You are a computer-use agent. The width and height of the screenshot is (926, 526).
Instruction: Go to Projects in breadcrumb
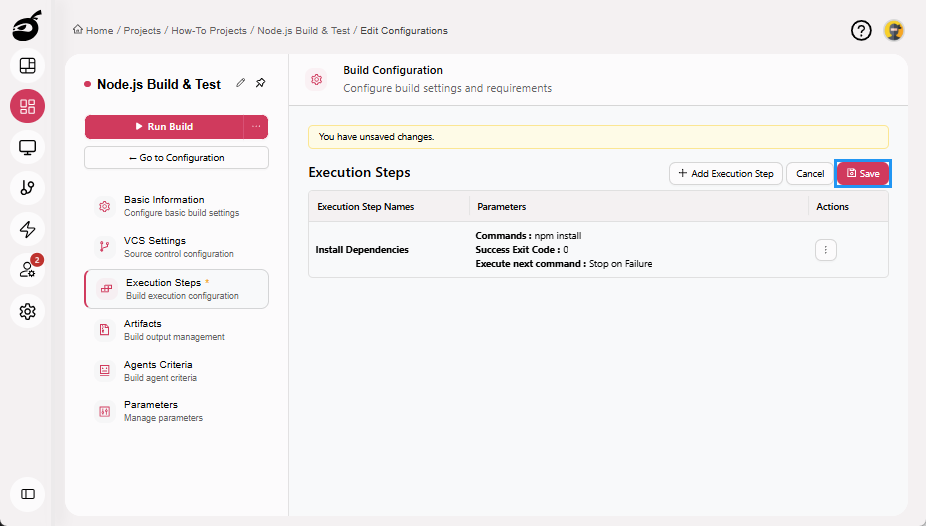pos(142,31)
